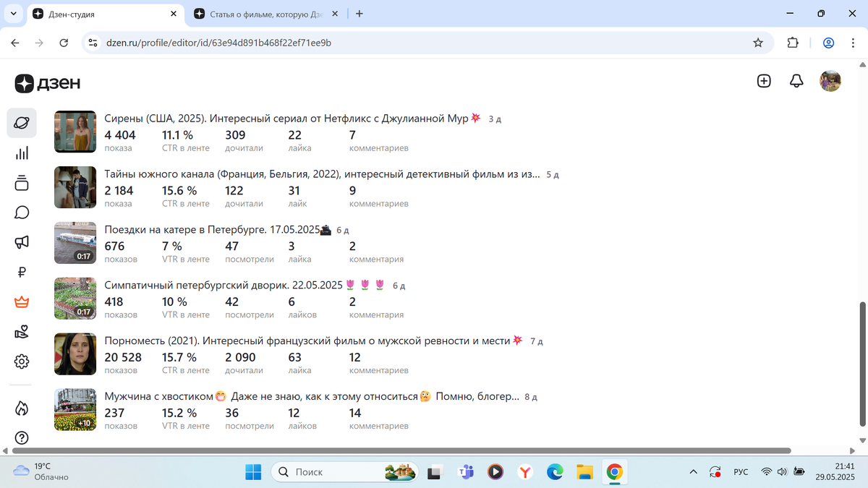
Task: Open the stacked publications sidebar icon
Action: click(22, 183)
